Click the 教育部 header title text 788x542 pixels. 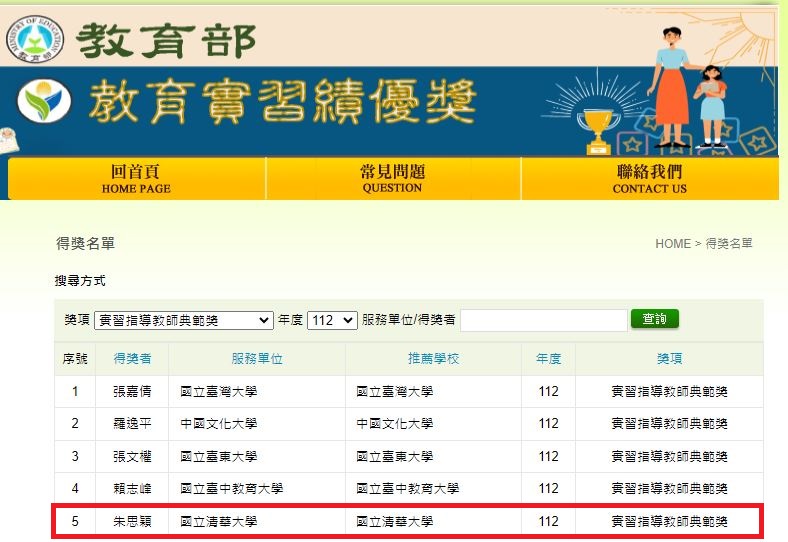pos(166,41)
